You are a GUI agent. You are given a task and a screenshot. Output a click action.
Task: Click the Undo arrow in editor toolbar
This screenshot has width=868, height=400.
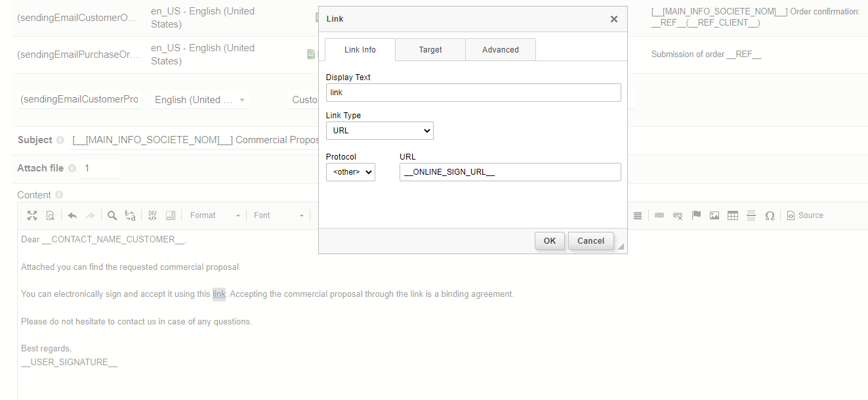(x=72, y=215)
